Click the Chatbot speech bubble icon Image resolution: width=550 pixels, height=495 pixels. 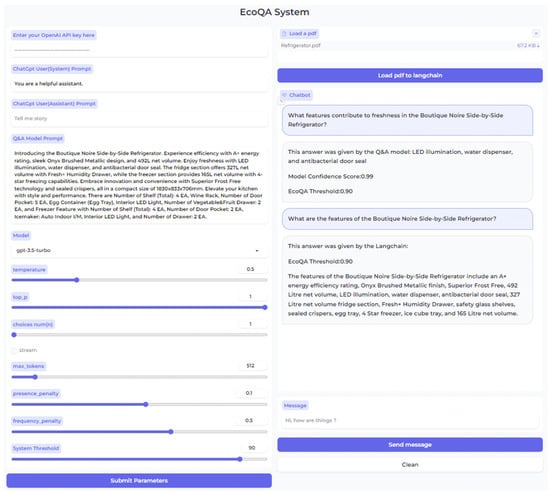(284, 95)
